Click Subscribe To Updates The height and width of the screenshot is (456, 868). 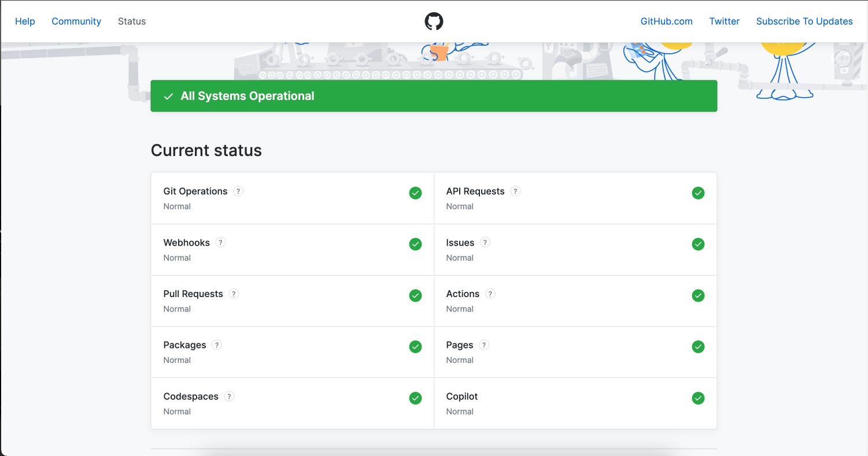(804, 21)
